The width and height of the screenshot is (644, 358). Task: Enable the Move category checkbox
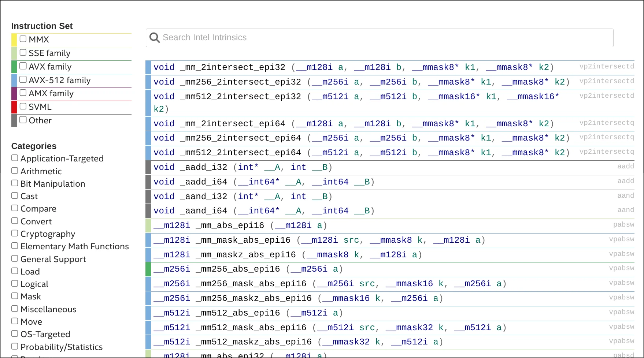coord(15,321)
